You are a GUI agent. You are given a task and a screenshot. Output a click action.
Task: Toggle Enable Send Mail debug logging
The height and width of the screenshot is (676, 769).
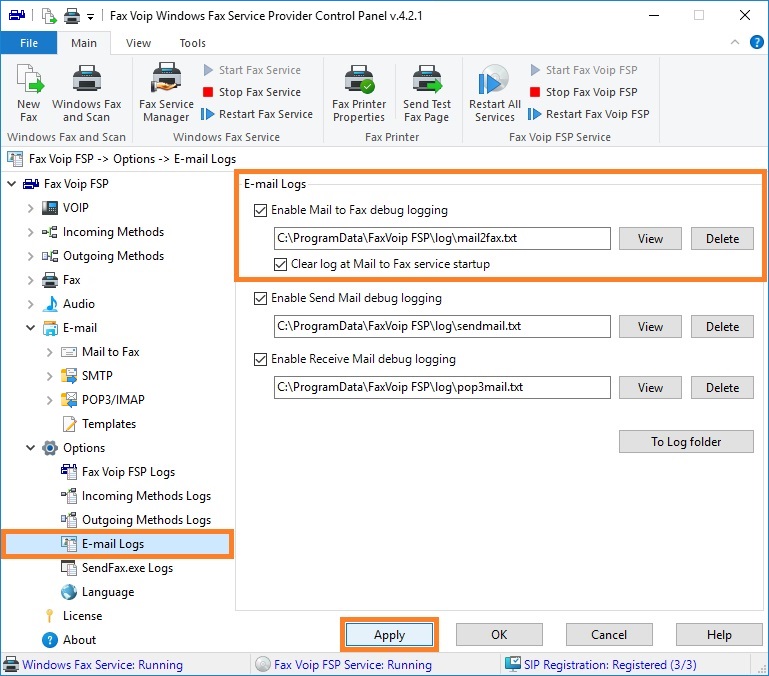click(x=260, y=298)
